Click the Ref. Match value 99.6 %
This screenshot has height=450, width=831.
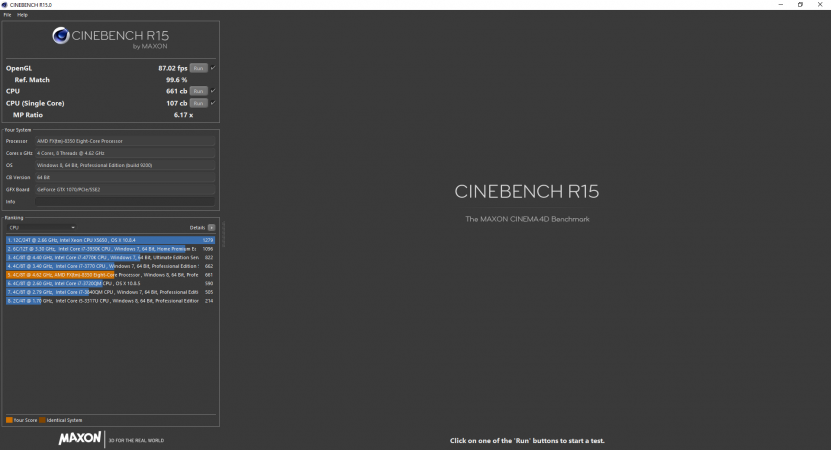tap(176, 80)
